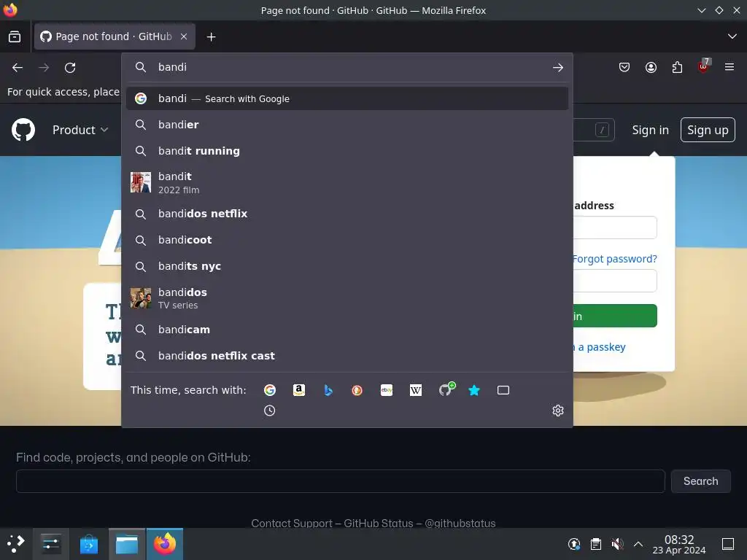Image resolution: width=747 pixels, height=560 pixels.
Task: Choose the 'bandit running' suggestion
Action: click(347, 151)
